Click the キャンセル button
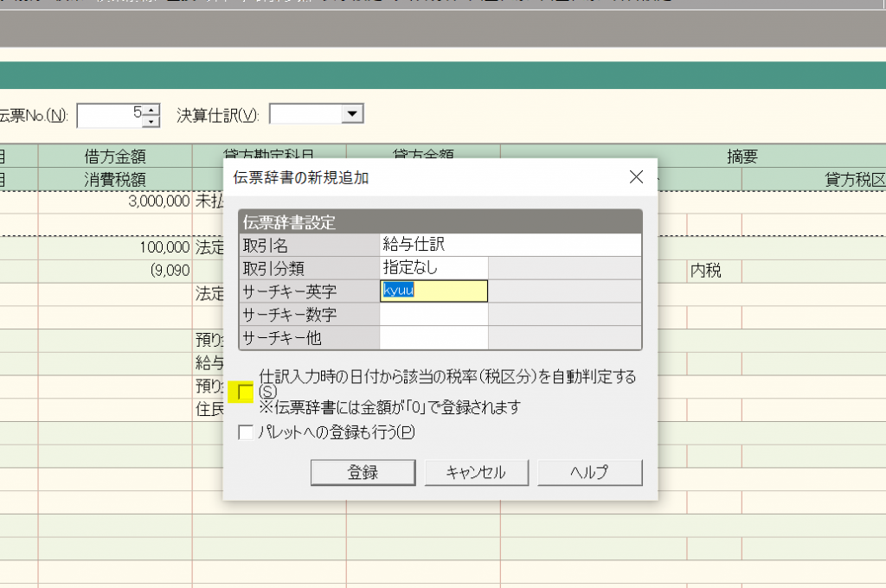886x588 pixels. [476, 472]
